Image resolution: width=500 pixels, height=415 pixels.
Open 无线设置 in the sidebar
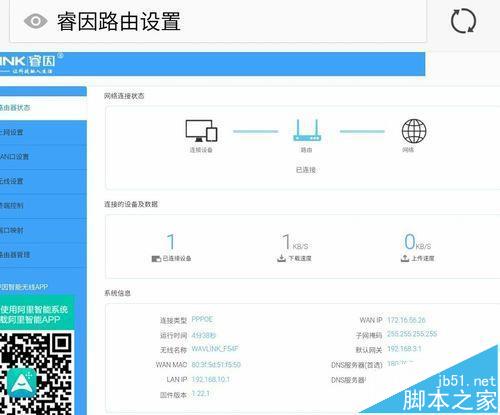(43, 181)
